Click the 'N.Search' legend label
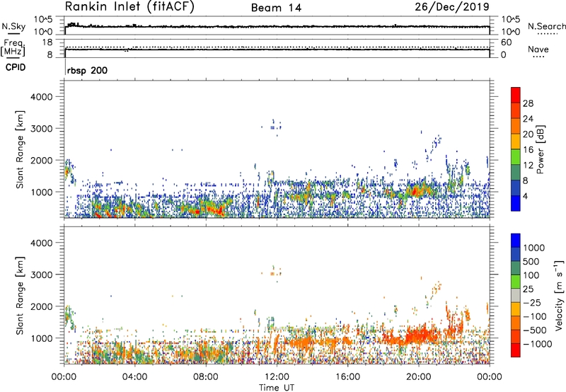Image resolution: width=566 pixels, height=392 pixels. coord(546,26)
